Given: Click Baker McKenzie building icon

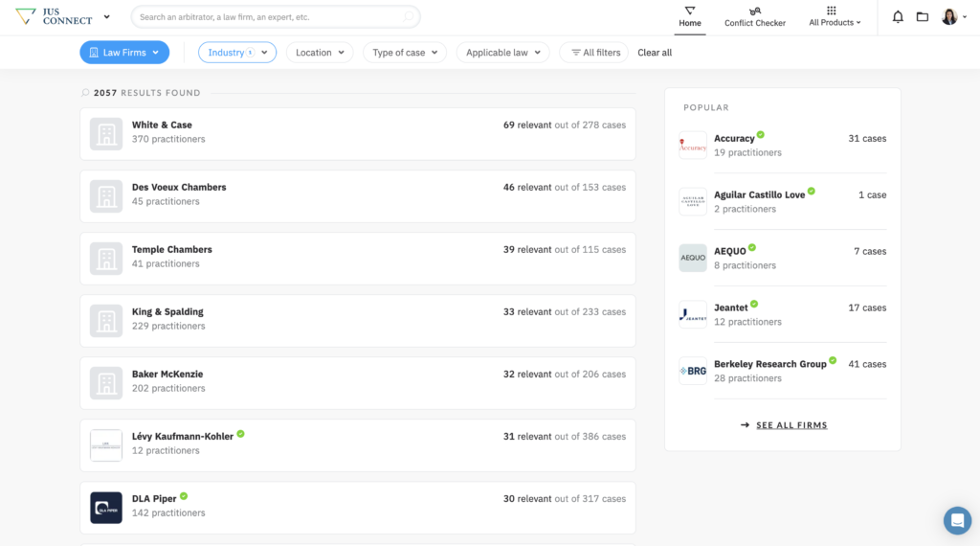Looking at the screenshot, I should (x=106, y=383).
